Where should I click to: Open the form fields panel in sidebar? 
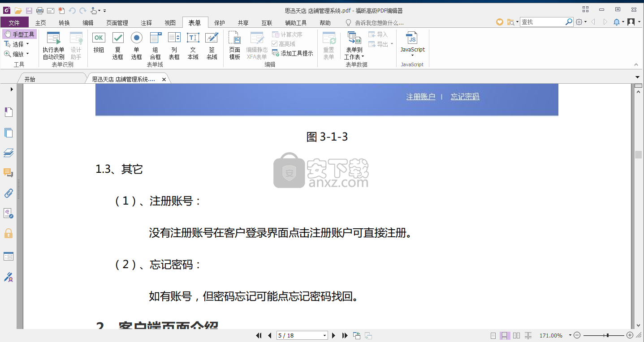[9, 256]
